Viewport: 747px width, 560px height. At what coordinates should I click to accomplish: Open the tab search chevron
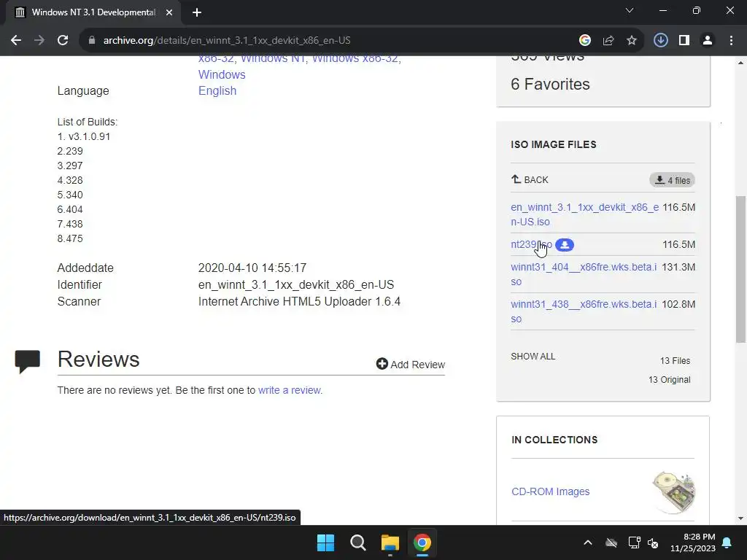pos(630,10)
